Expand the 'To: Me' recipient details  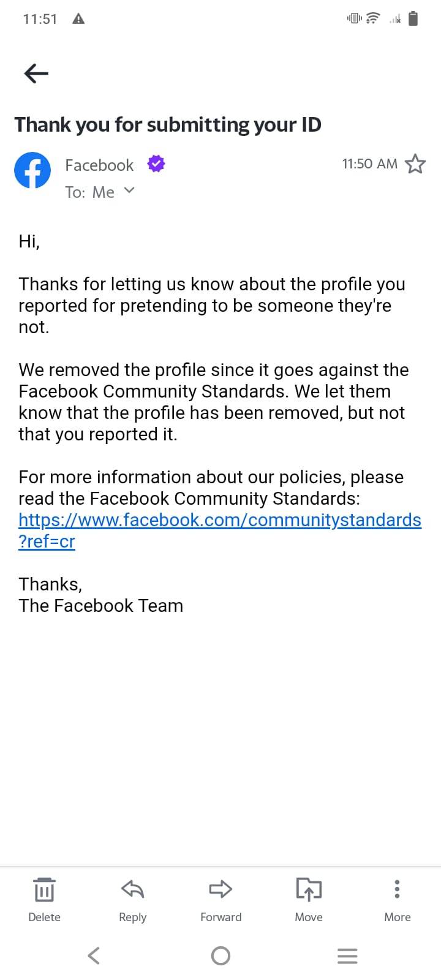click(129, 191)
